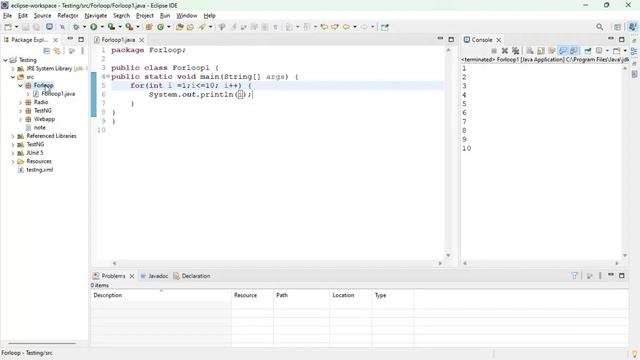Click the Debug bug icon in toolbar
The width and height of the screenshot is (640, 360).
[76, 27]
